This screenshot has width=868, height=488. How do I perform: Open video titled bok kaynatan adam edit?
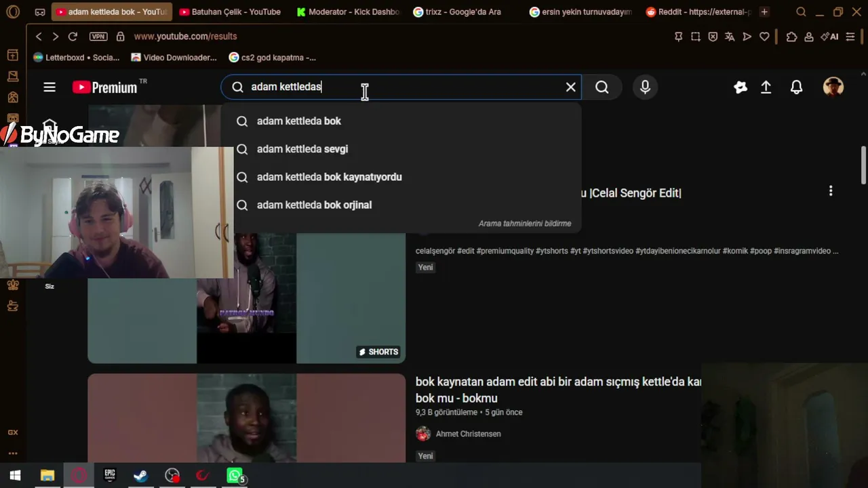559,390
